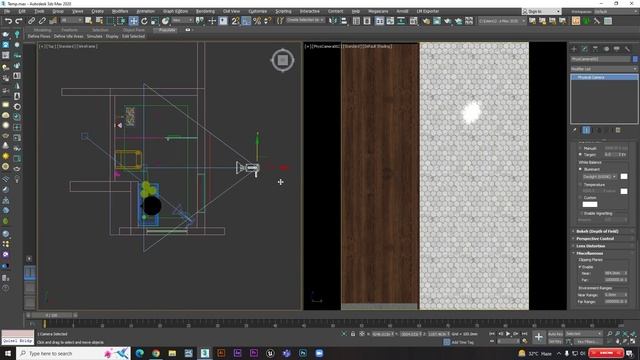Select the Custom white balance option
This screenshot has height=360, width=640.
coord(580,198)
